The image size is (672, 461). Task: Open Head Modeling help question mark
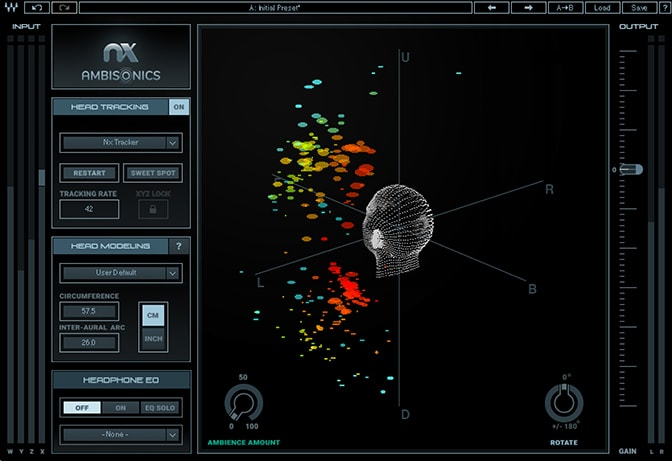click(x=178, y=246)
